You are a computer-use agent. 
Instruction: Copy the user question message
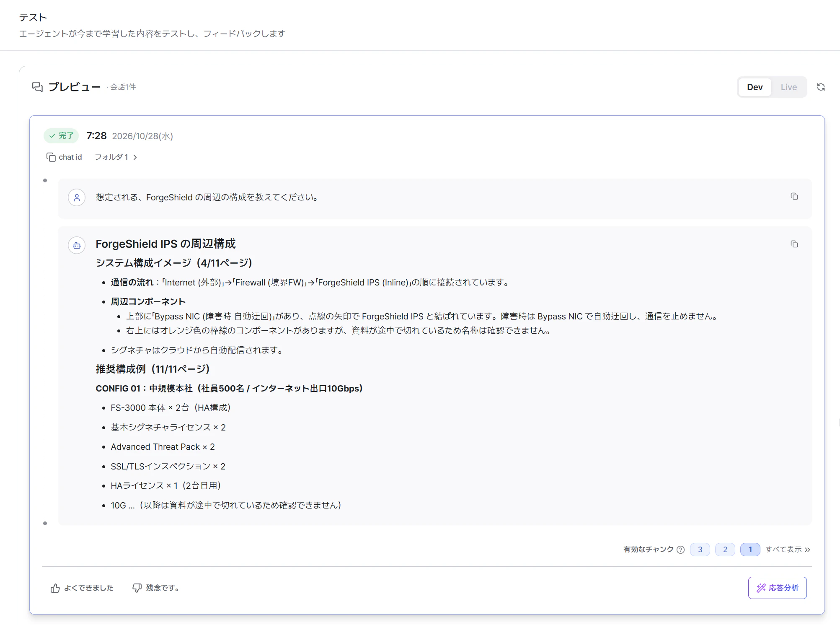794,196
